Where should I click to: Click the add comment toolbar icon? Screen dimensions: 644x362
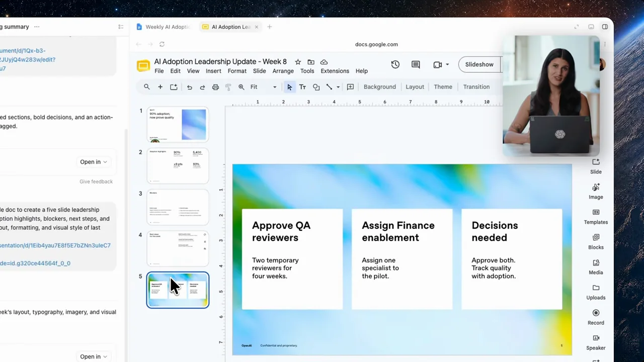point(351,87)
